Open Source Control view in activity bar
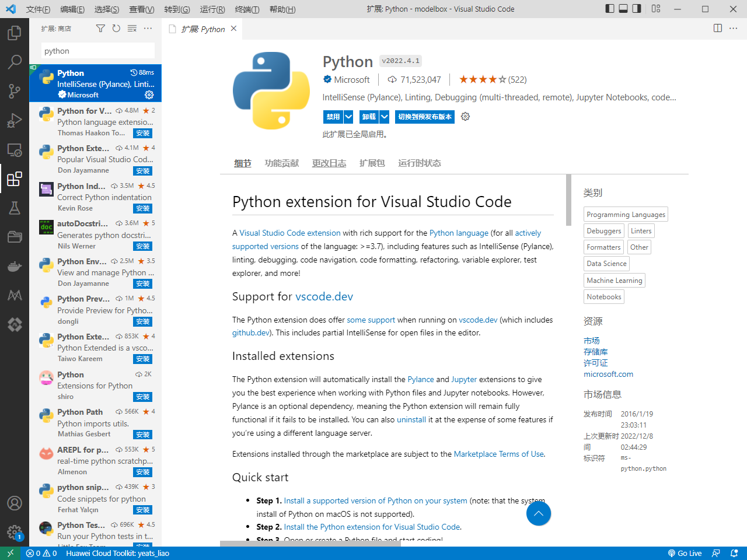 (15, 91)
